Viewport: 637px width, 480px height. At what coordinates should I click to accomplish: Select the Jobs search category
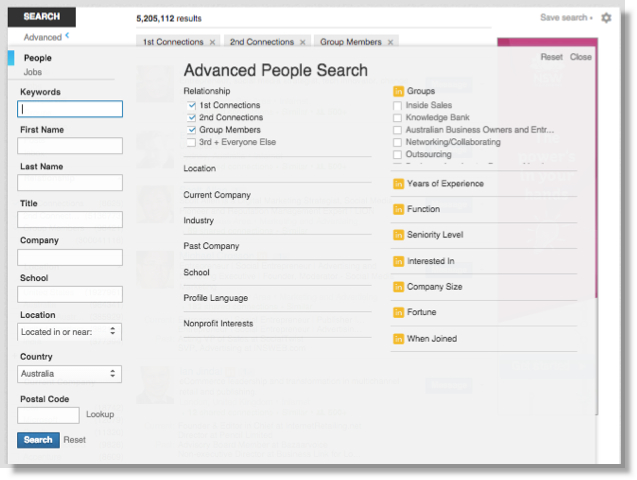click(x=33, y=73)
